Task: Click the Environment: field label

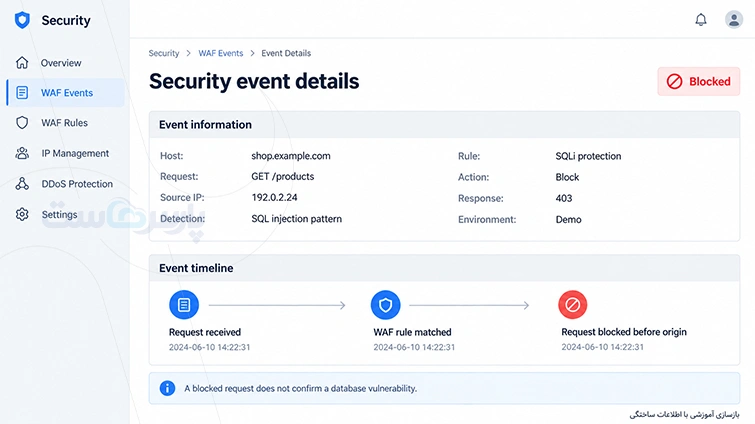Action: [487, 219]
